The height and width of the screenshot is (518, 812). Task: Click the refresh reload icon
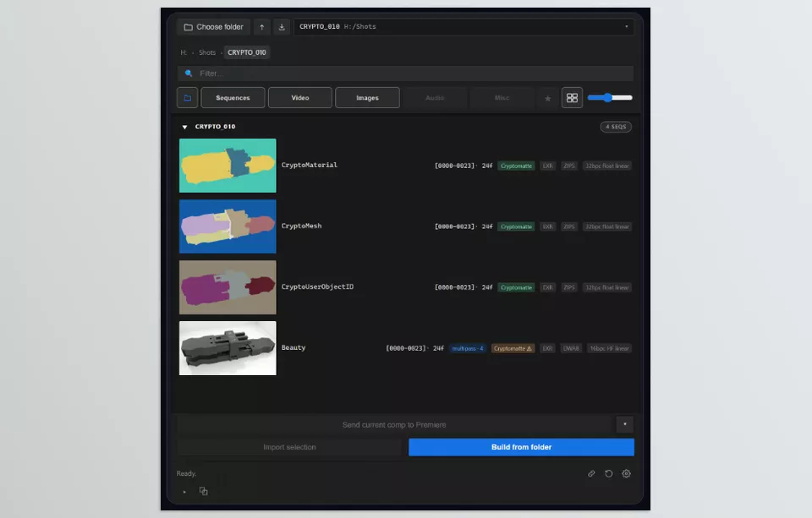tap(609, 473)
